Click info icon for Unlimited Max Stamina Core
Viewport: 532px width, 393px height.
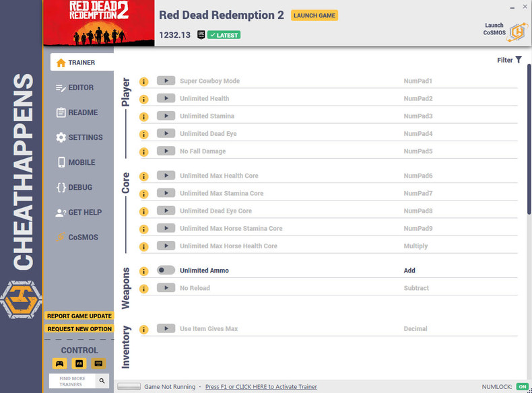coord(144,194)
